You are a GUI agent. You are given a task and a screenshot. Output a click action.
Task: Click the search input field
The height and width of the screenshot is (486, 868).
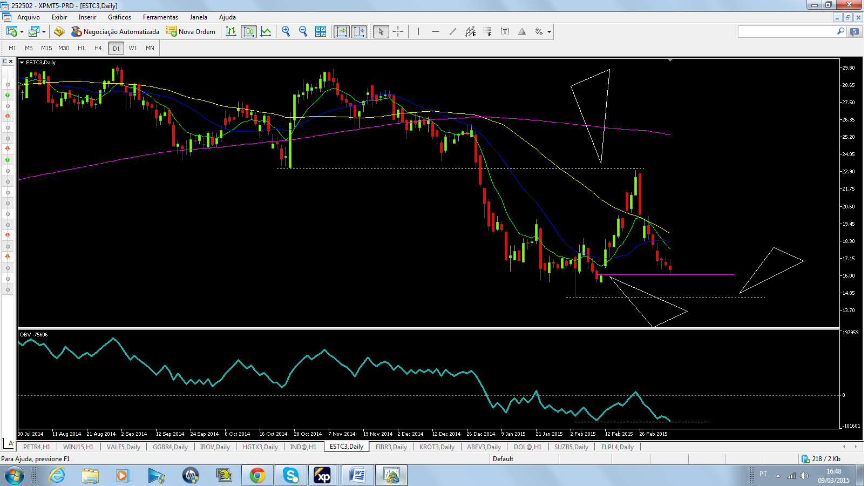[x=787, y=31]
